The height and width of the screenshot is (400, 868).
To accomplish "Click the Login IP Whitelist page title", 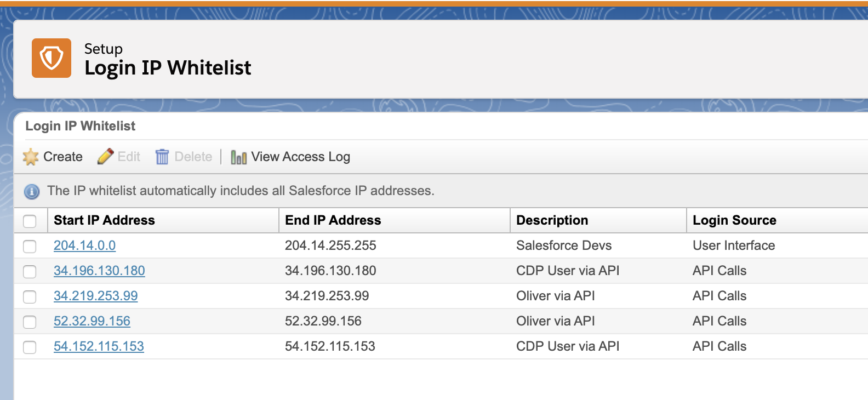I will pyautogui.click(x=168, y=68).
